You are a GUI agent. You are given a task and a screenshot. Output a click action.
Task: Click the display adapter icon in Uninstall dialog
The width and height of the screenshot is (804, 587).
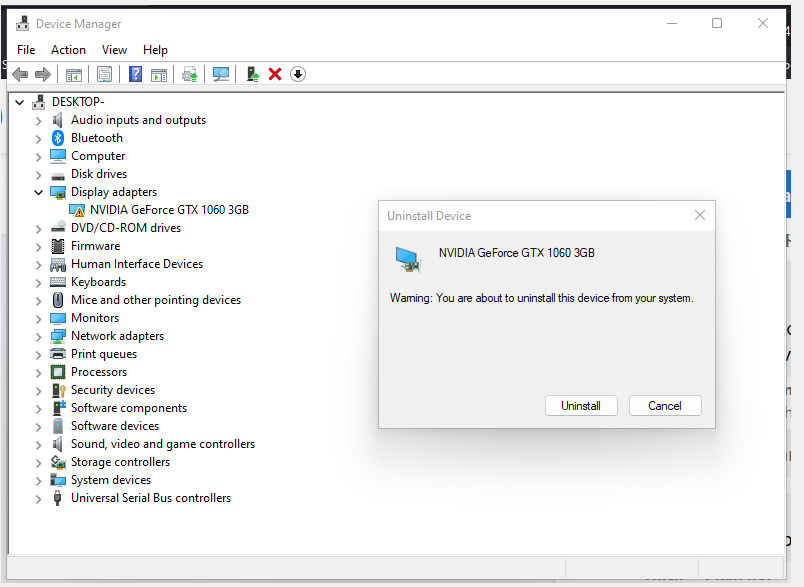[408, 259]
